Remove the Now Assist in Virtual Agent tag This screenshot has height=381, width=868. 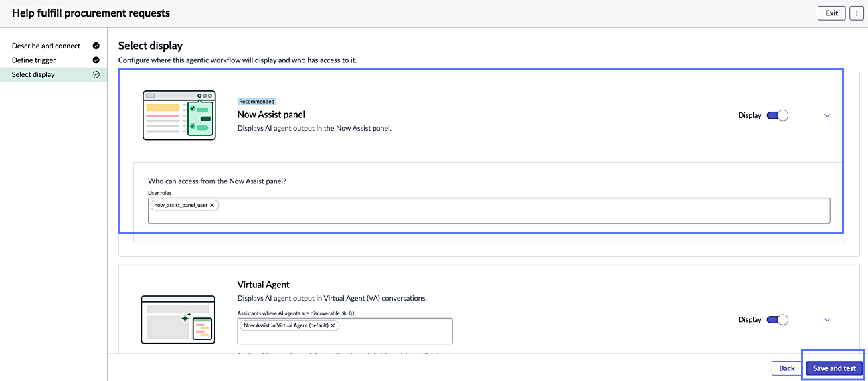tap(333, 325)
